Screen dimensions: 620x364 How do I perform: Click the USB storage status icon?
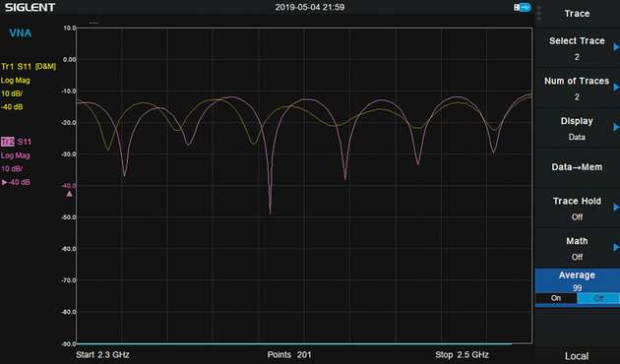pos(522,7)
